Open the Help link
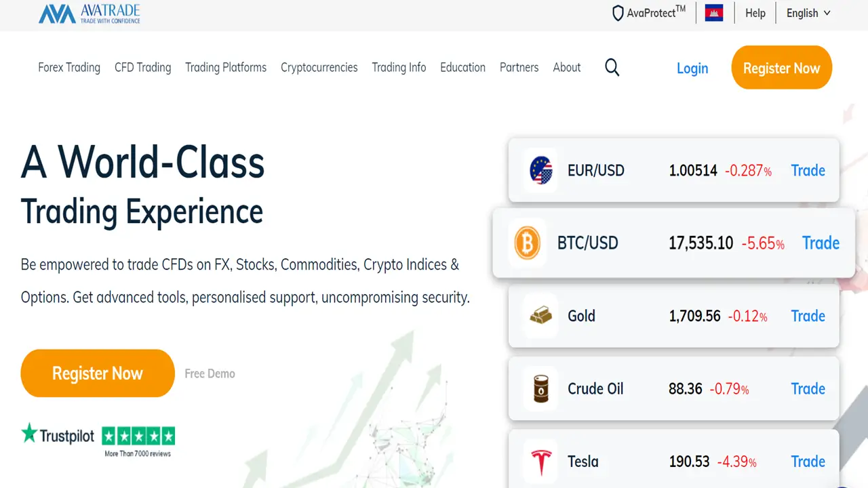The image size is (868, 488). (755, 13)
